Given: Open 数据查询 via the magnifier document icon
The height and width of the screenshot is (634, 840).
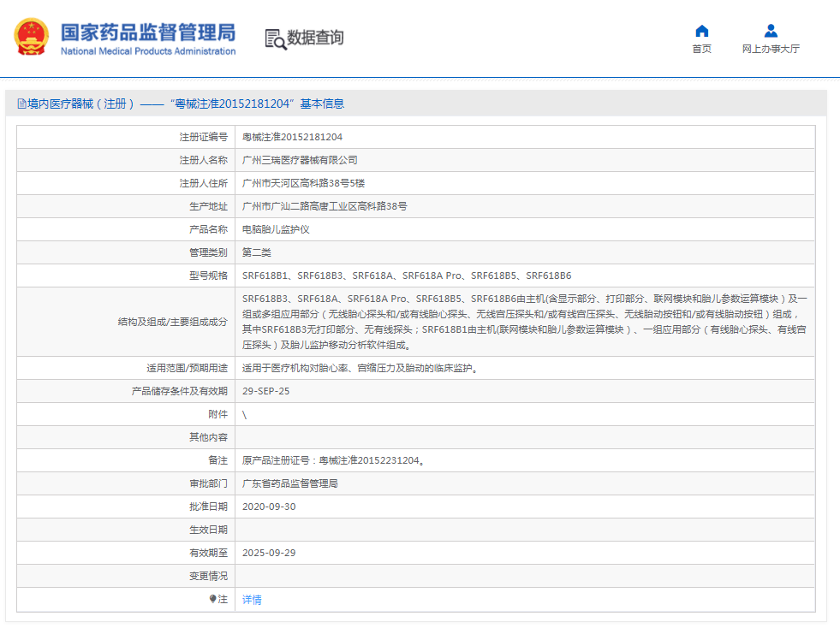Looking at the screenshot, I should tap(275, 39).
